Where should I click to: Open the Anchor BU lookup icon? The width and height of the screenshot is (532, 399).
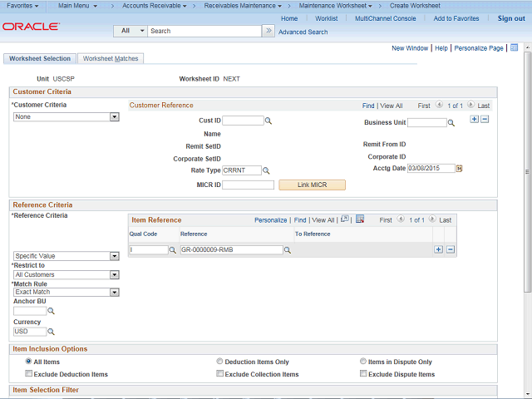51,311
